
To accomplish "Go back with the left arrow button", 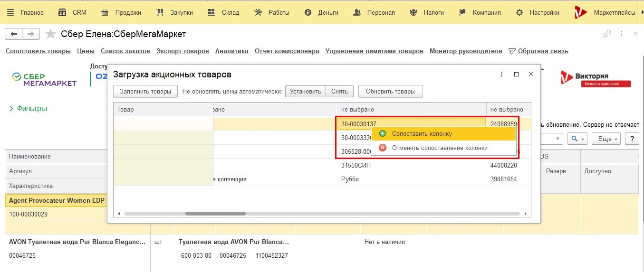I will 13,34.
